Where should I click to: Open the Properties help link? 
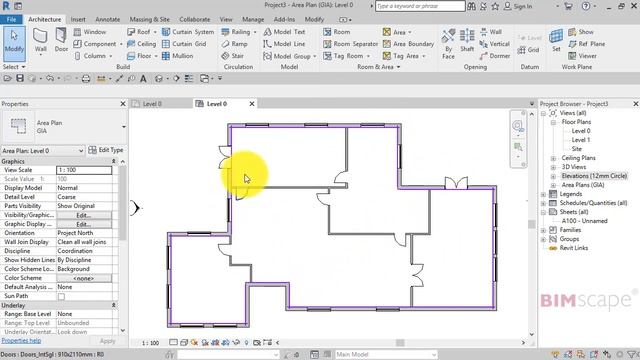point(21,340)
